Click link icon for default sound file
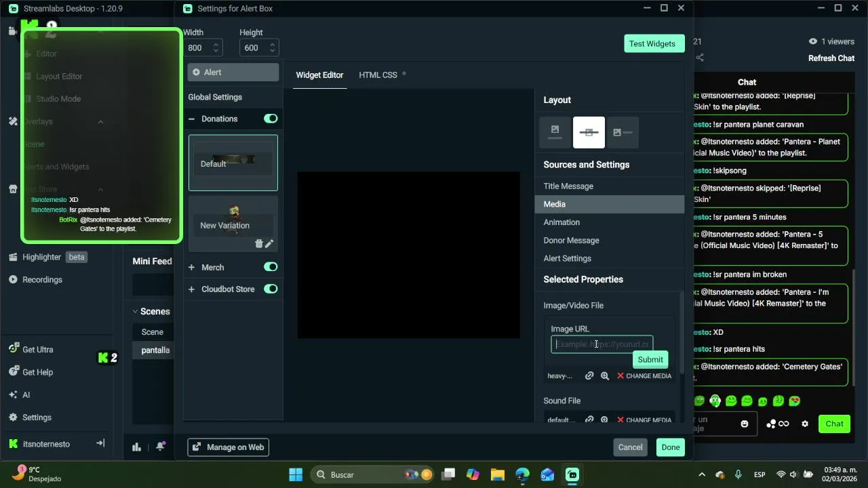868x488 pixels. coord(589,420)
